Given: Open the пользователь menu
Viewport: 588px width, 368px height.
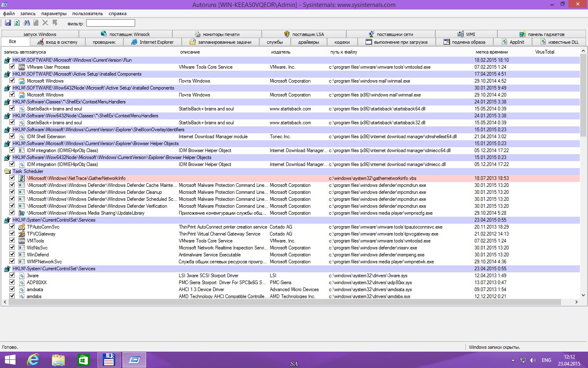Looking at the screenshot, I should (x=87, y=13).
